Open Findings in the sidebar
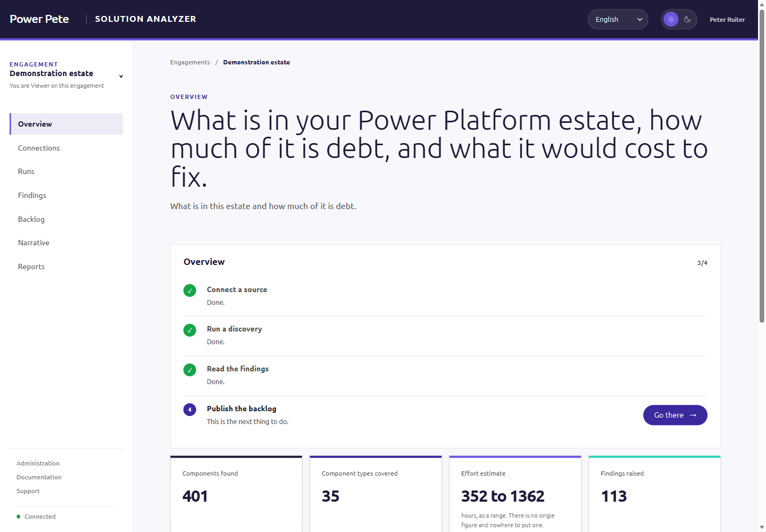 coord(66,195)
